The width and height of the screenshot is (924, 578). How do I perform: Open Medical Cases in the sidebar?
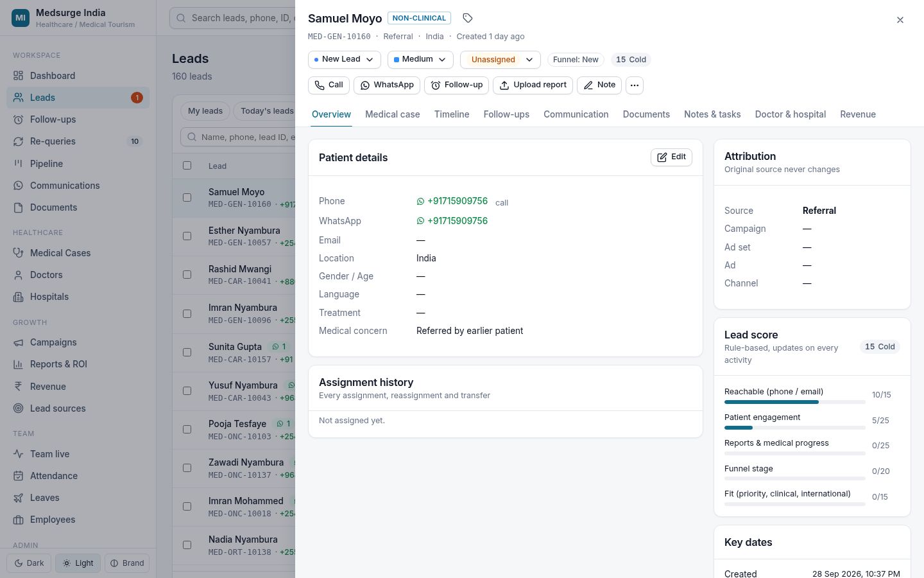pos(78,253)
